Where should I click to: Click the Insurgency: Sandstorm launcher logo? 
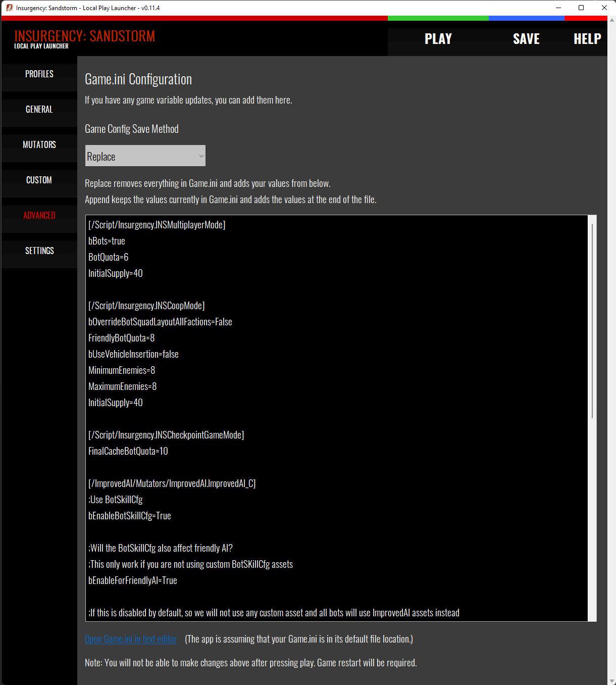click(x=84, y=39)
